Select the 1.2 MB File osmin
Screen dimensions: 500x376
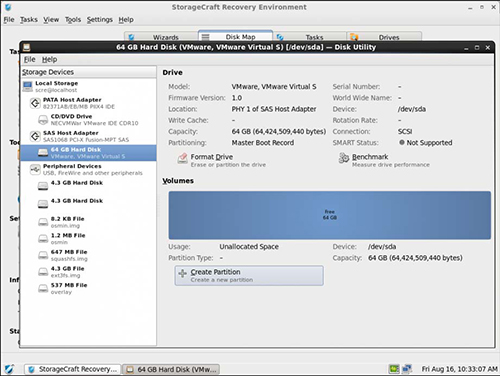pos(88,239)
